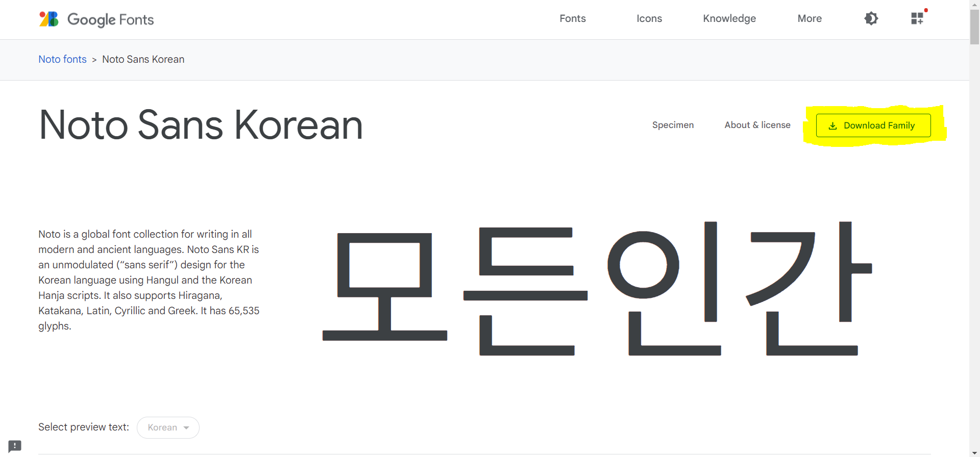Click the scrollbar down arrow
Screen dimensions: 980x457
(x=974, y=452)
